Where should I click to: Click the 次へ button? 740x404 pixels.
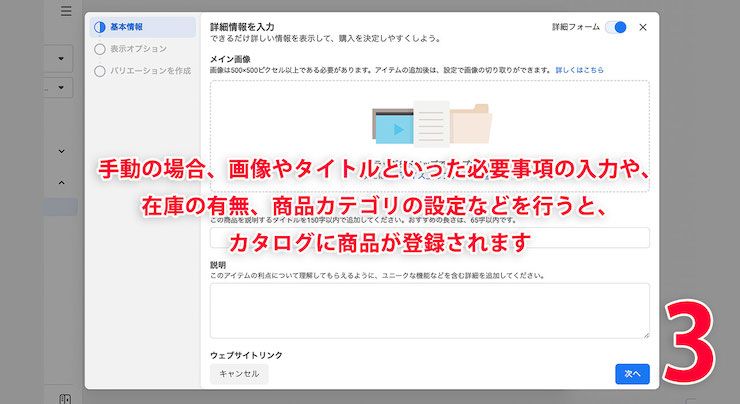[x=632, y=374]
